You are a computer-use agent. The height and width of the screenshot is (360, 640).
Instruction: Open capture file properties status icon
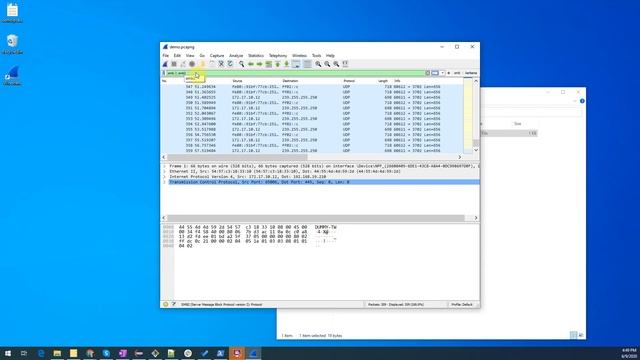tap(173, 304)
